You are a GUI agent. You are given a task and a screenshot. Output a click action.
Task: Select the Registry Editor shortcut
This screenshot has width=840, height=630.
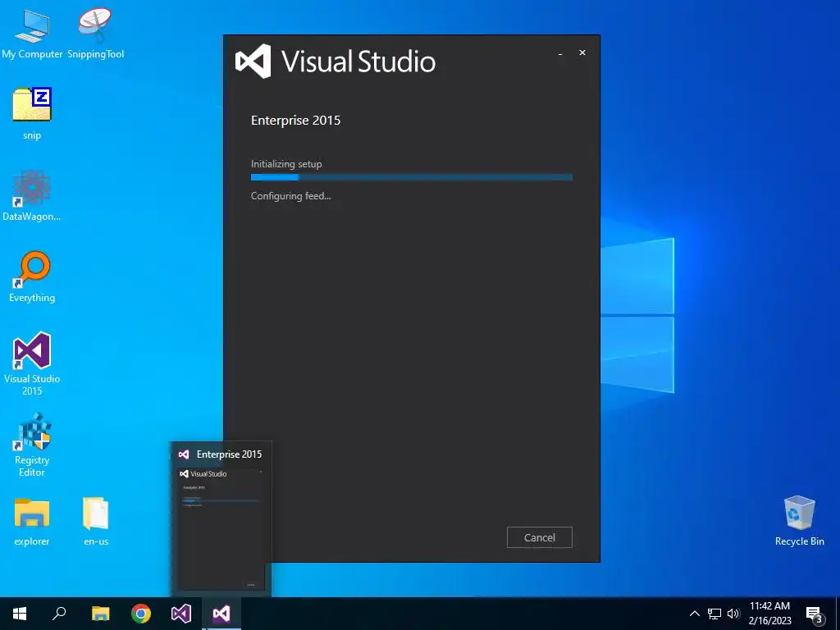[32, 445]
